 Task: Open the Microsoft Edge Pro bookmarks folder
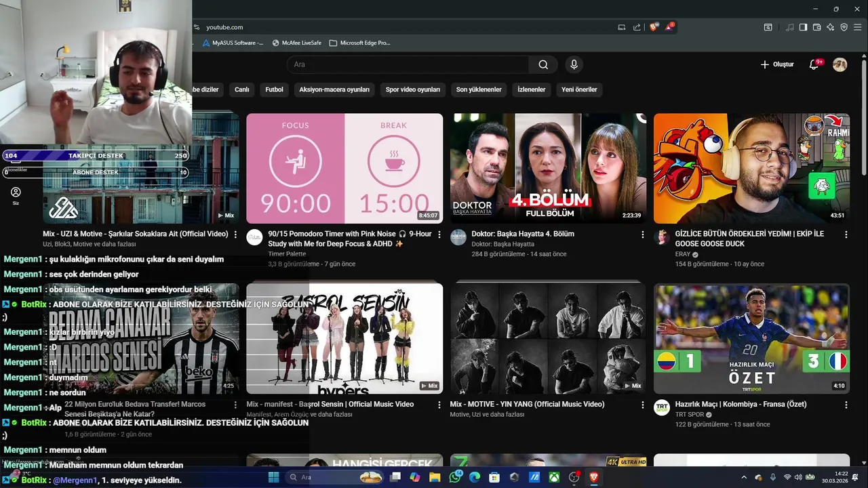[359, 43]
